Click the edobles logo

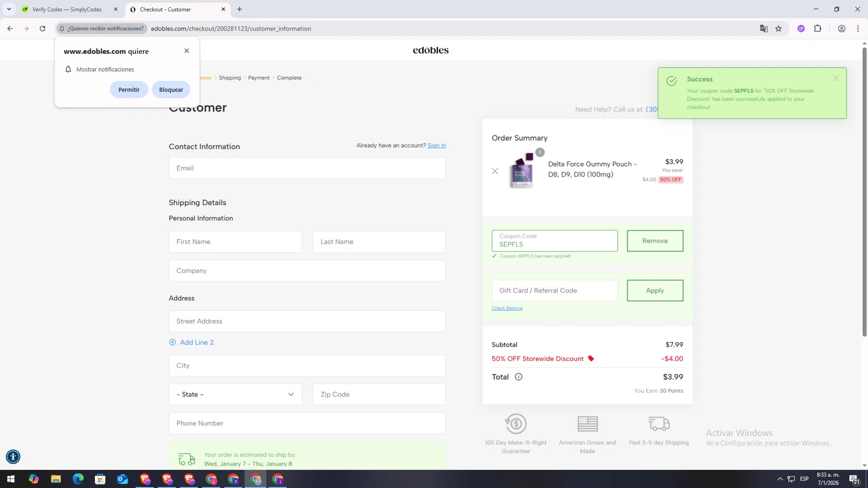point(431,50)
